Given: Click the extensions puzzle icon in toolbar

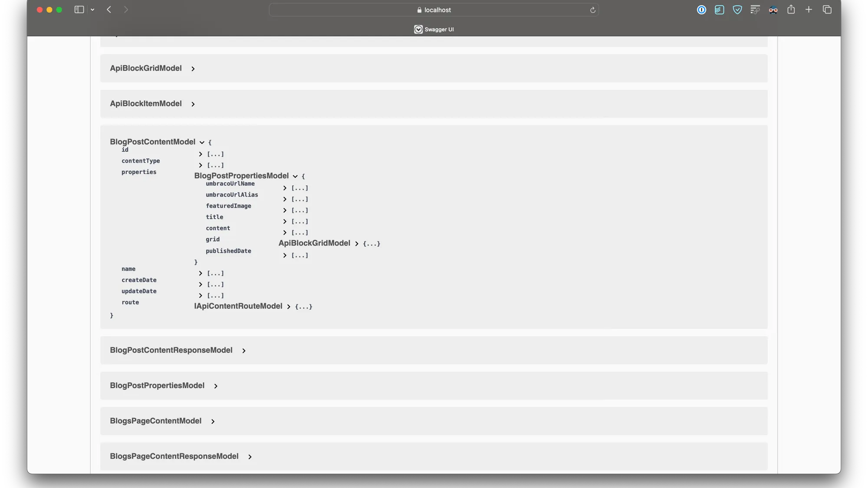Looking at the screenshot, I should click(754, 10).
